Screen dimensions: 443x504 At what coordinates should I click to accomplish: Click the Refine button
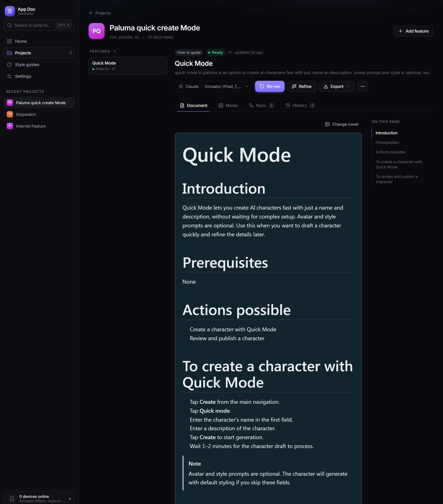302,86
